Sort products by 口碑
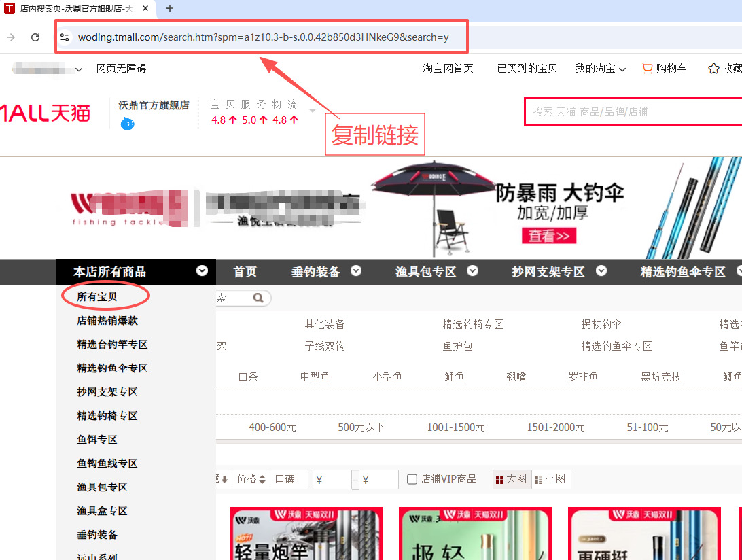The image size is (742, 560). coord(289,479)
